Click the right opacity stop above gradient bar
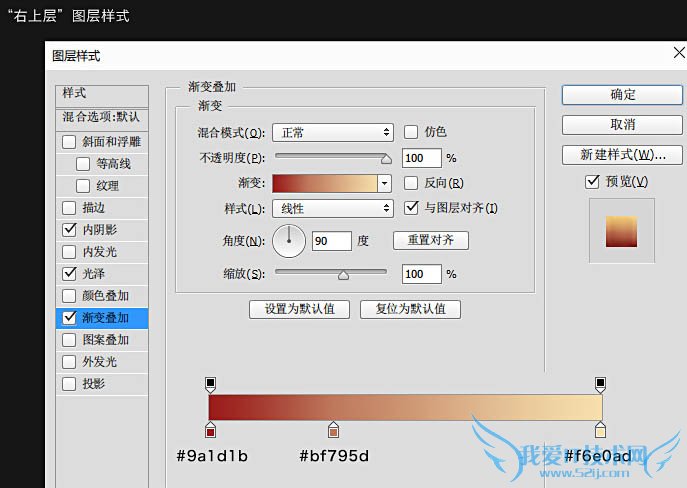The image size is (687, 488). tap(600, 384)
